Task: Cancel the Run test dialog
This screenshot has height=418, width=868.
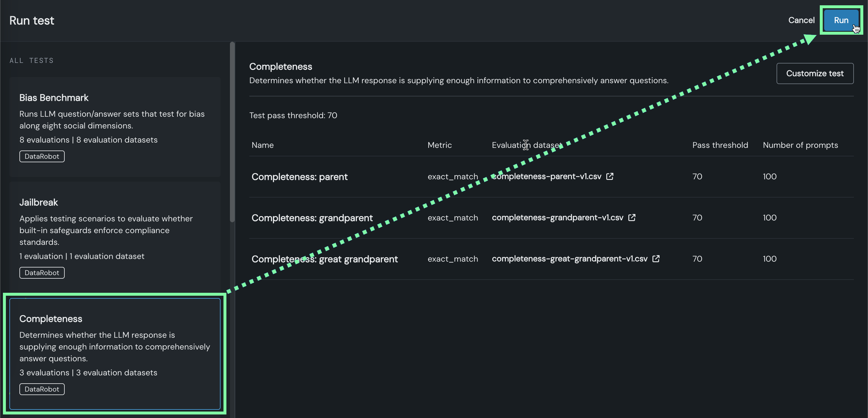Action: (x=801, y=20)
